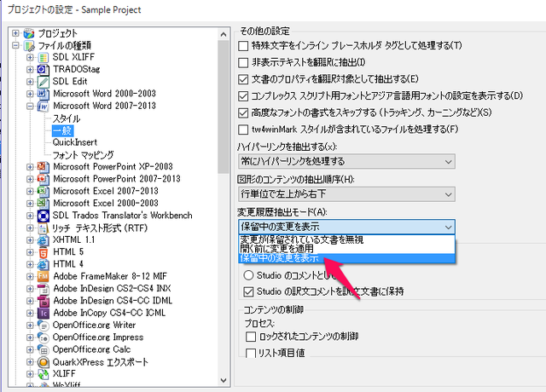Expand the SDL XLIFF tree node
Viewport: 546px width, 392px height.
[30, 57]
